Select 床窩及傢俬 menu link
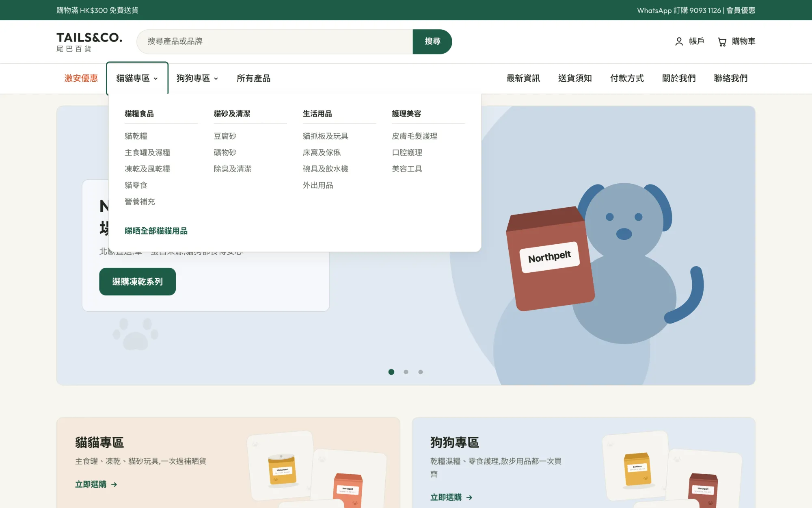 [x=322, y=152]
